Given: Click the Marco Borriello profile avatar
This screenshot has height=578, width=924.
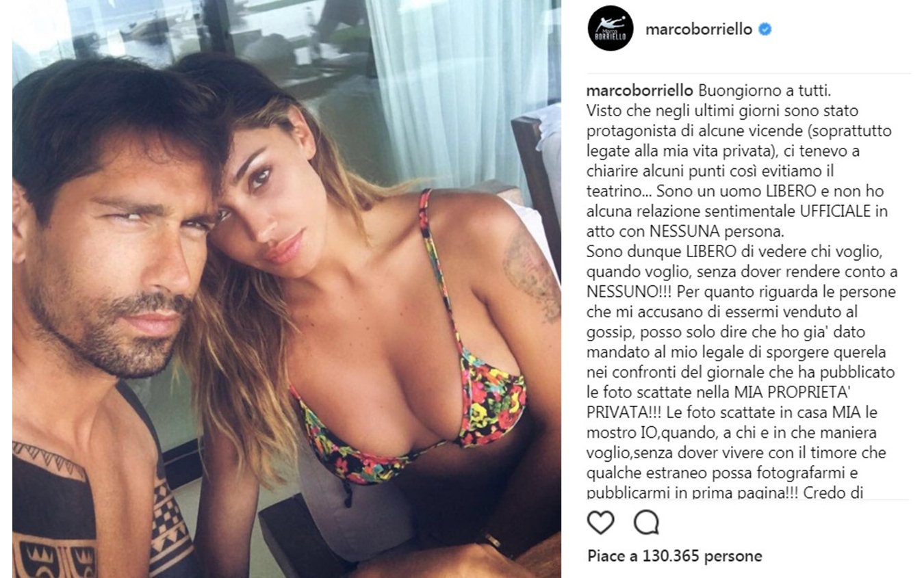Looking at the screenshot, I should point(611,29).
